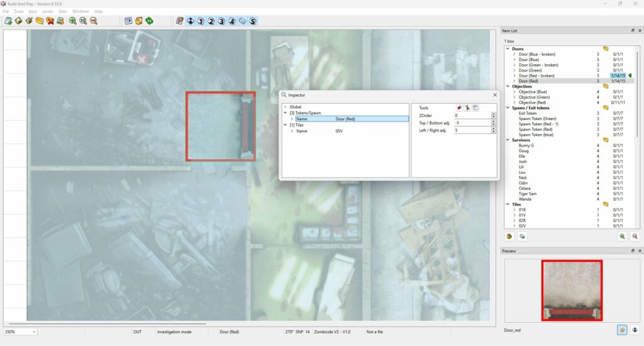Click the green refresh arrows icon
This screenshot has width=644, height=346.
tap(150, 21)
